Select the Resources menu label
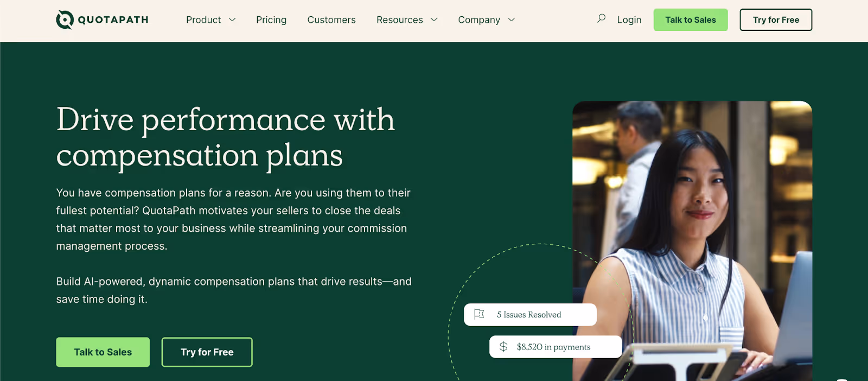 (400, 20)
